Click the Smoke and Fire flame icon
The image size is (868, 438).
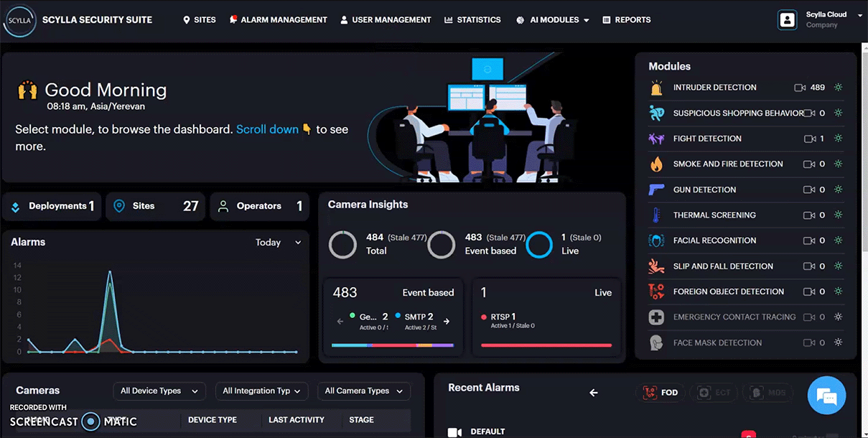[656, 164]
